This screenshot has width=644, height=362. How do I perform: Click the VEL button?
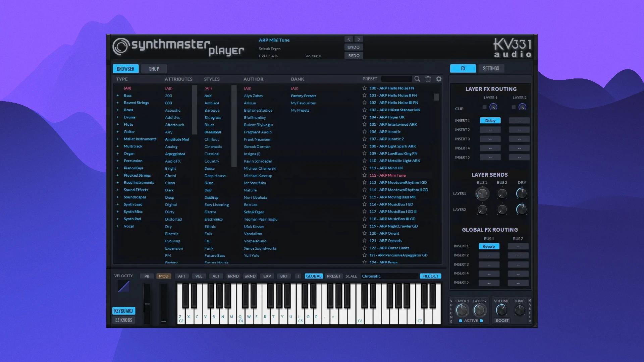[x=199, y=276]
